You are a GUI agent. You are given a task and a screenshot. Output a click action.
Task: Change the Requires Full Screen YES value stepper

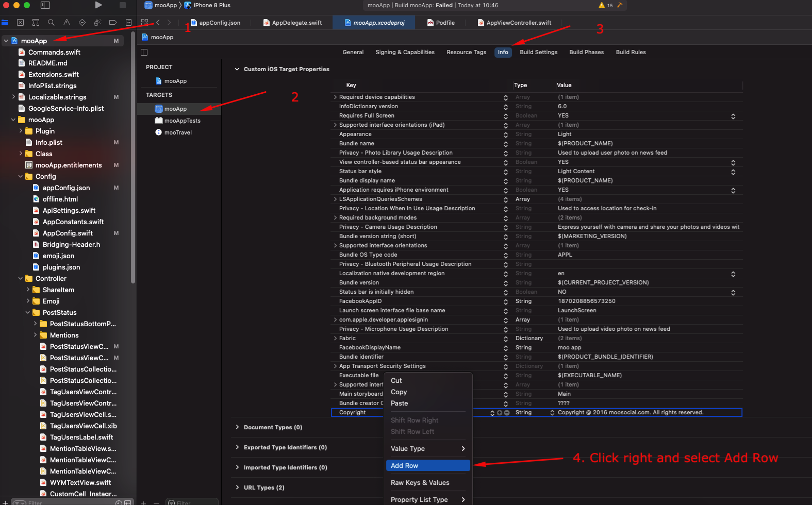click(x=733, y=116)
